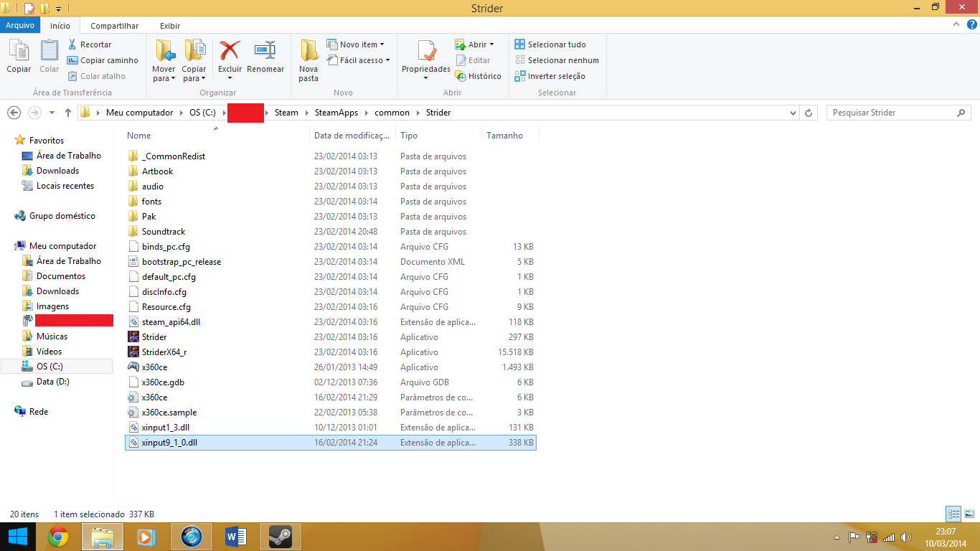Open Rede in the navigation pane
980x551 pixels.
click(39, 412)
